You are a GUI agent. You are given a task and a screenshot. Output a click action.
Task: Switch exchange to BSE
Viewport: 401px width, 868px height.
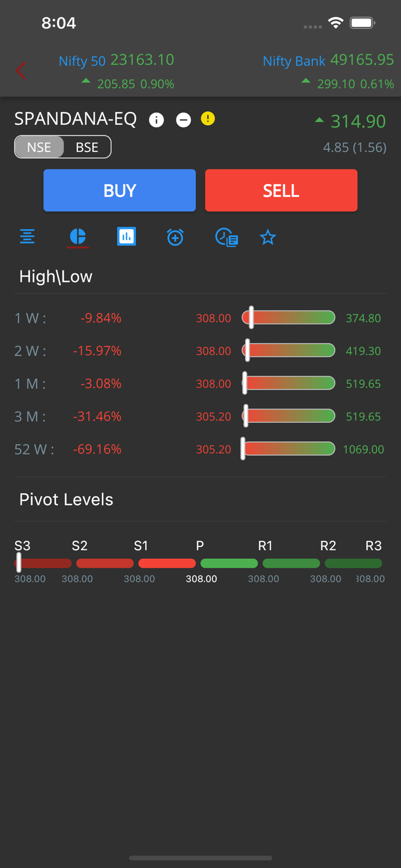point(87,147)
